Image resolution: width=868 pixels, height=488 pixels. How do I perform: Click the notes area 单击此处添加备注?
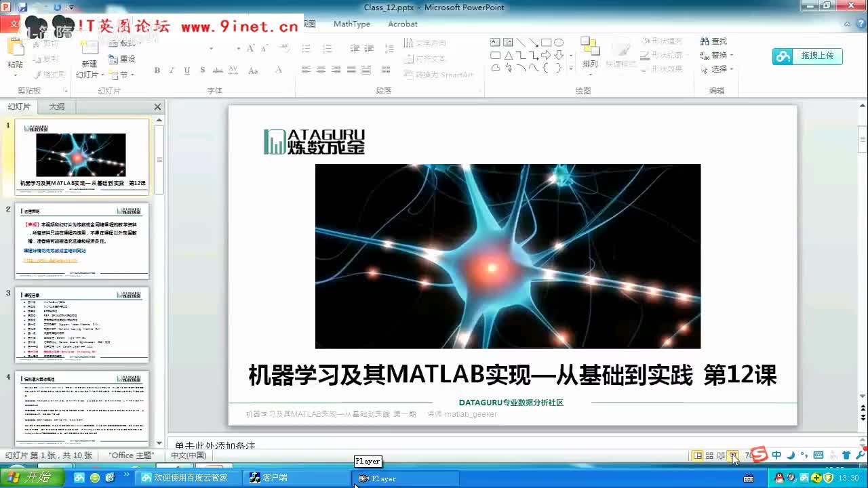(x=215, y=445)
